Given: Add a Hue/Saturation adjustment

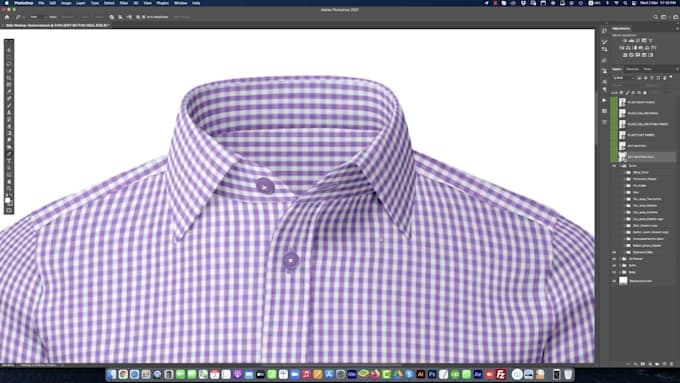Looking at the screenshot, I should tap(621, 48).
